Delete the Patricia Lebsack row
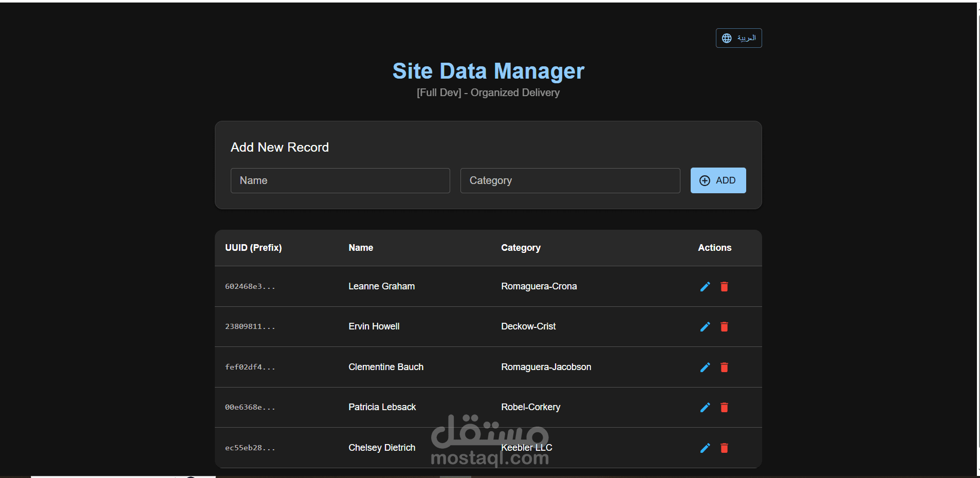The image size is (980, 478). click(x=724, y=407)
